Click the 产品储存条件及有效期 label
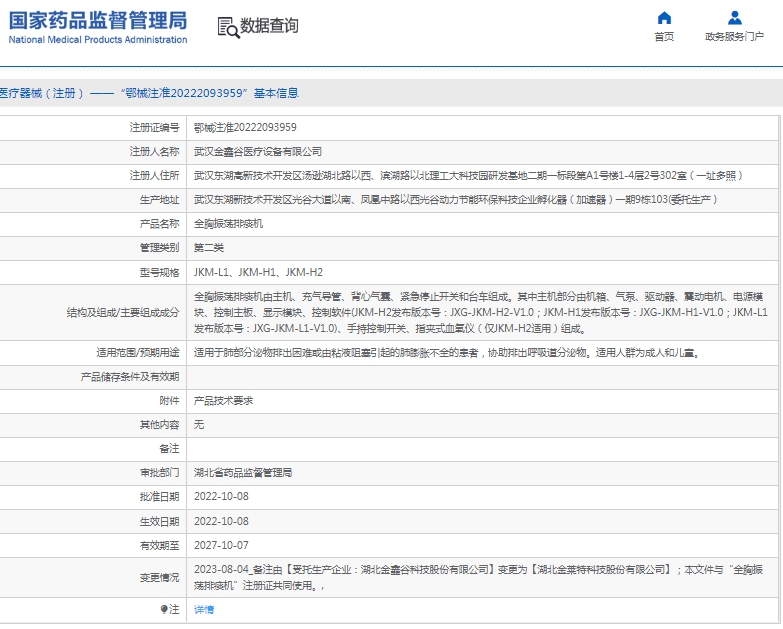The width and height of the screenshot is (783, 629). [130, 377]
